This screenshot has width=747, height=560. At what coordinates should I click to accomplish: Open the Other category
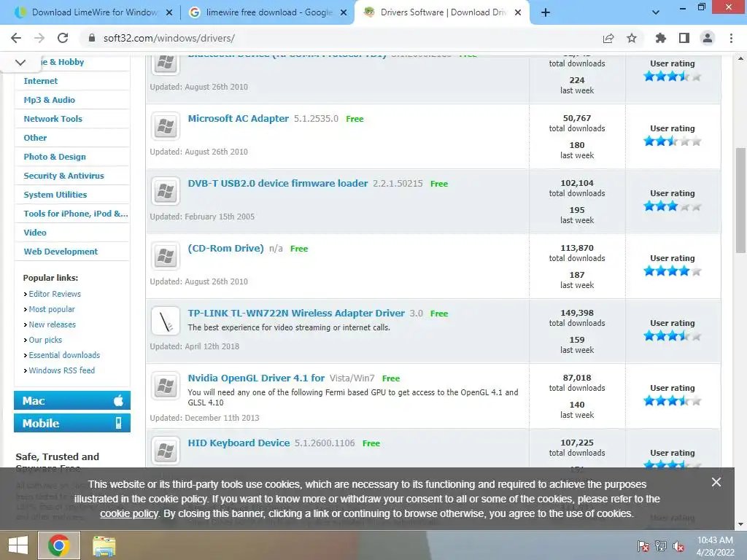35,138
